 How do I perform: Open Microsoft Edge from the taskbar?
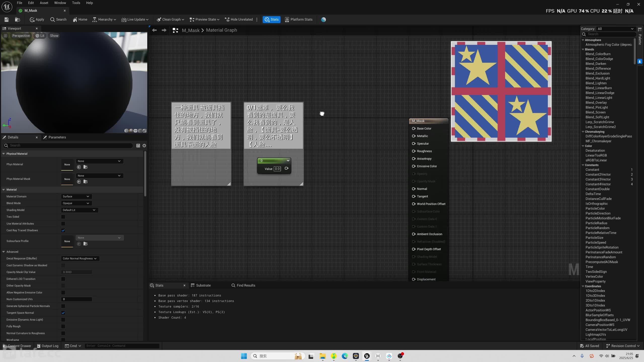tap(345, 356)
